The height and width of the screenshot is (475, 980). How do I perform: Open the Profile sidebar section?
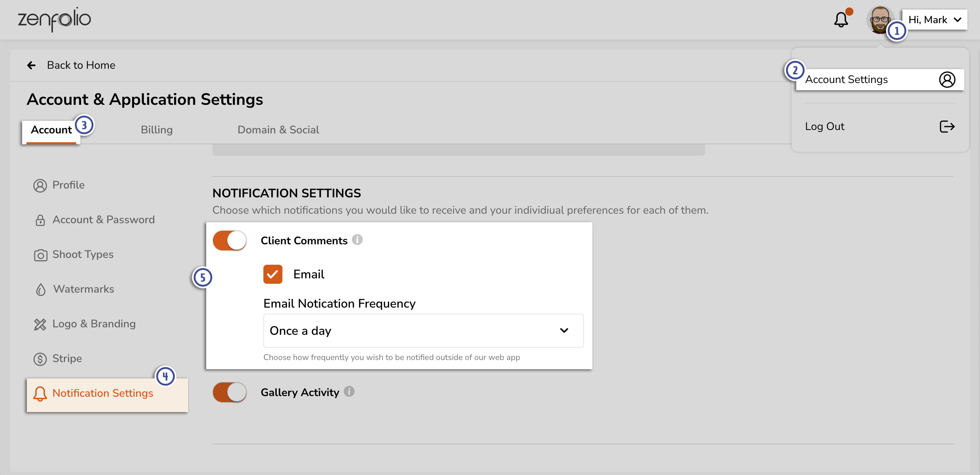point(68,185)
